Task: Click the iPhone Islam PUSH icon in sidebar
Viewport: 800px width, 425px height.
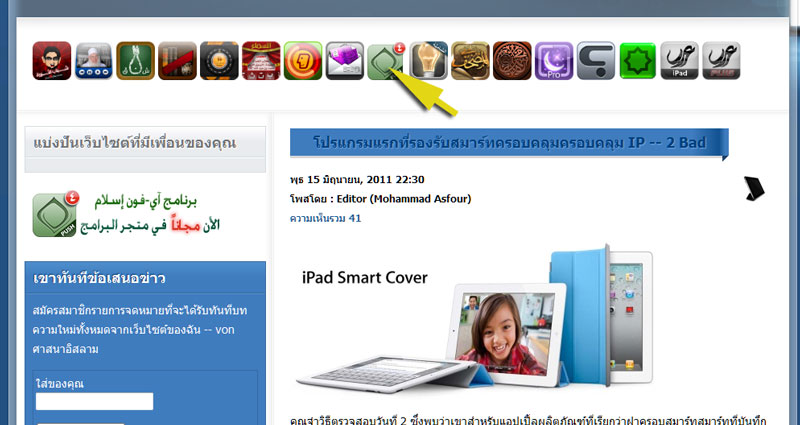Action: 56,214
